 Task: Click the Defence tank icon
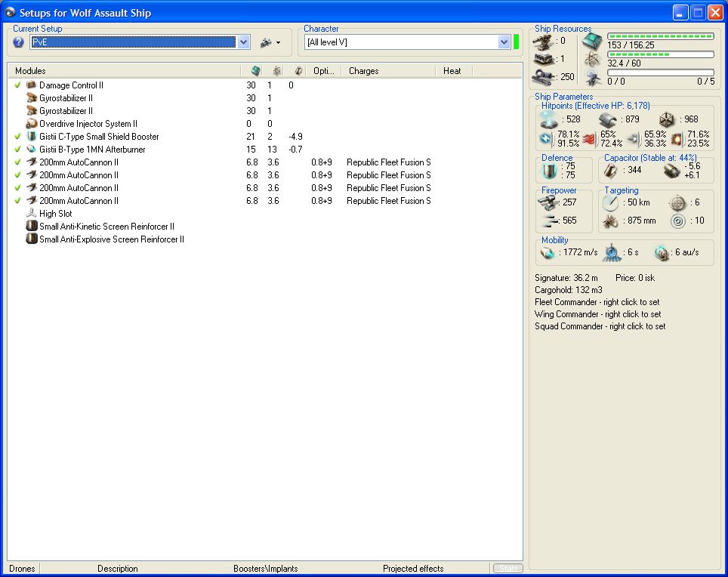pyautogui.click(x=549, y=171)
